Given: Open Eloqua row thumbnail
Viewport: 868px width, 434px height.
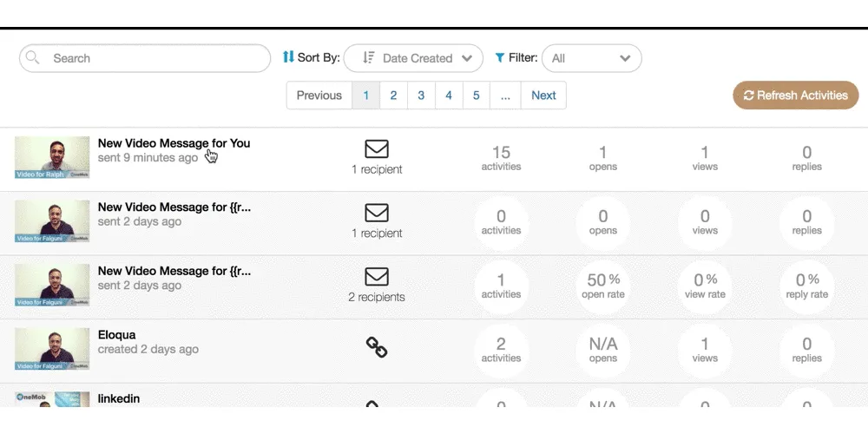Looking at the screenshot, I should coord(52,349).
